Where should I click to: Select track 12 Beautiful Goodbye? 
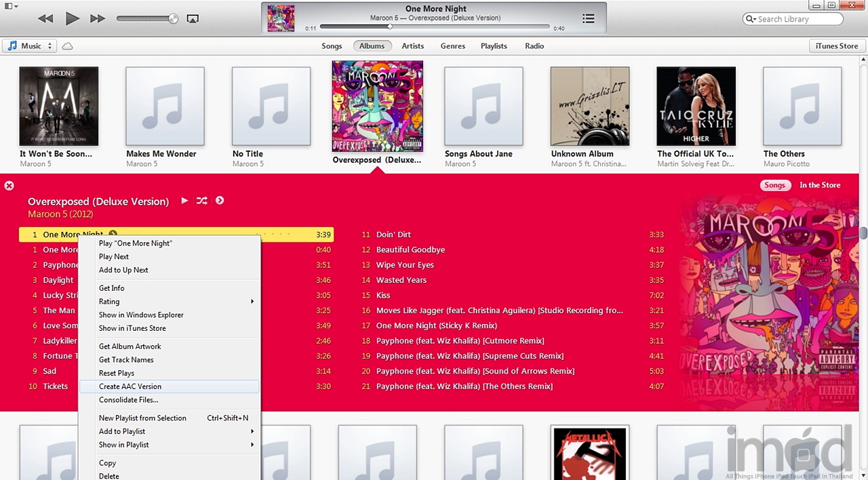point(513,249)
